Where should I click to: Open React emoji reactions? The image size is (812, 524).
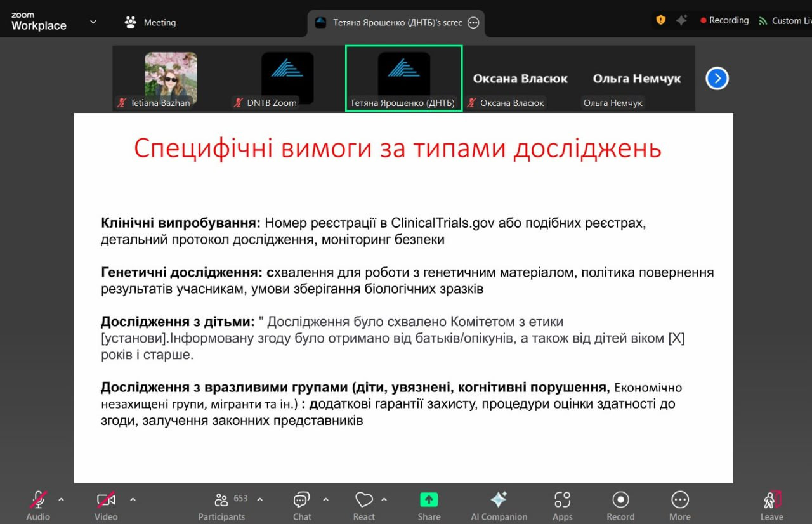click(x=364, y=506)
